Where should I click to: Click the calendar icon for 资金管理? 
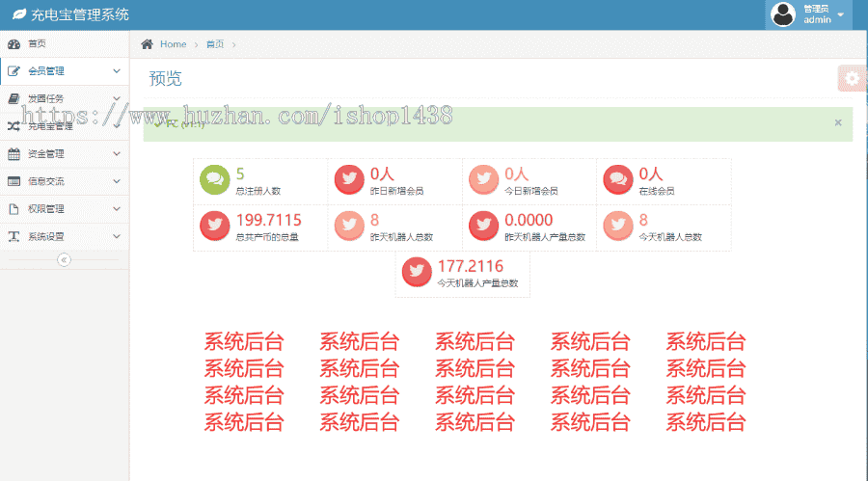[x=14, y=154]
